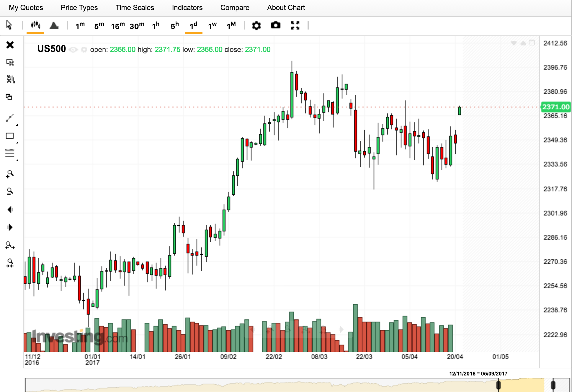Select 15 minute timeframe

(118, 25)
